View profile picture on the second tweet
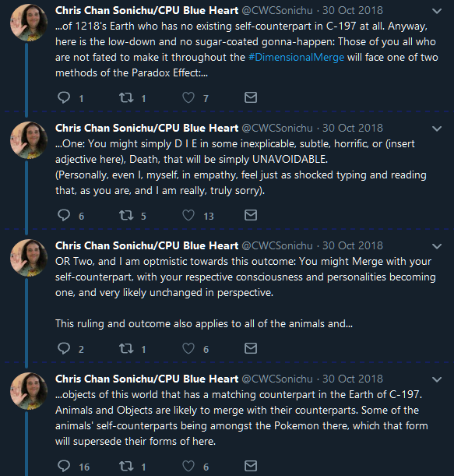Image resolution: width=454 pixels, height=476 pixels. (29, 140)
